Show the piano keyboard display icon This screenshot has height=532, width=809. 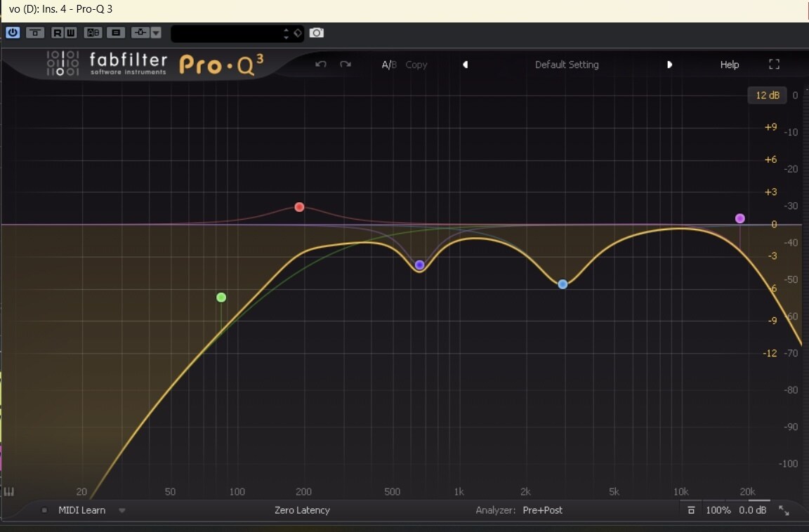pyautogui.click(x=8, y=492)
